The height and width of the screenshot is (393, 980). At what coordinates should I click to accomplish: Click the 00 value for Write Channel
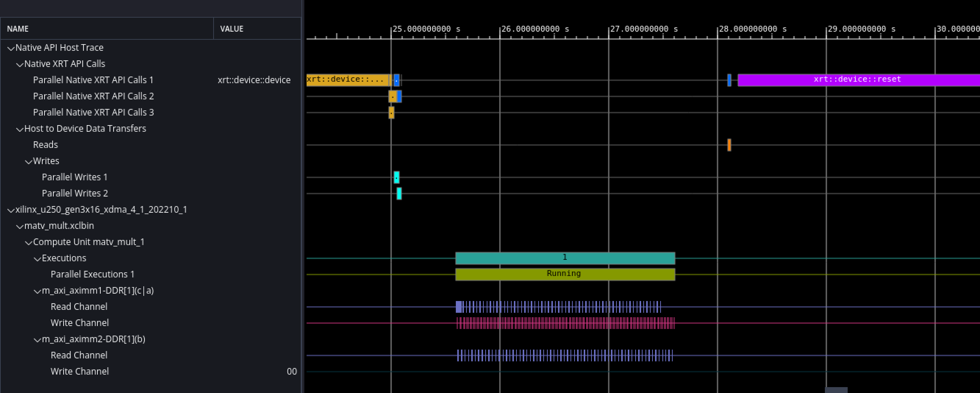292,371
